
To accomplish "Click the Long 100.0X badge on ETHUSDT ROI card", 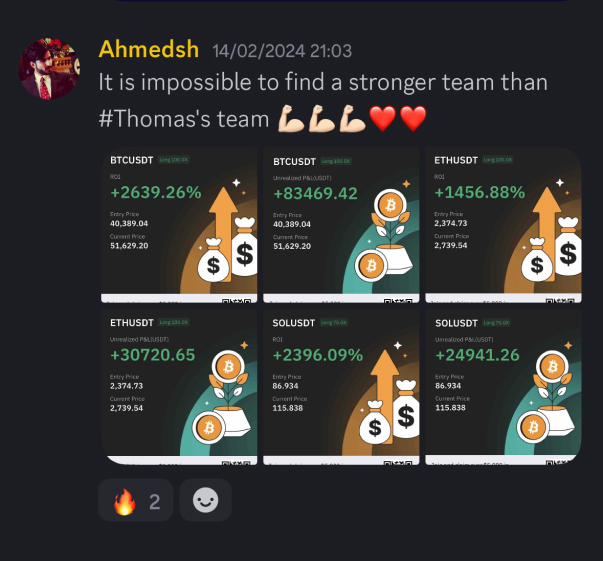I will click(498, 160).
